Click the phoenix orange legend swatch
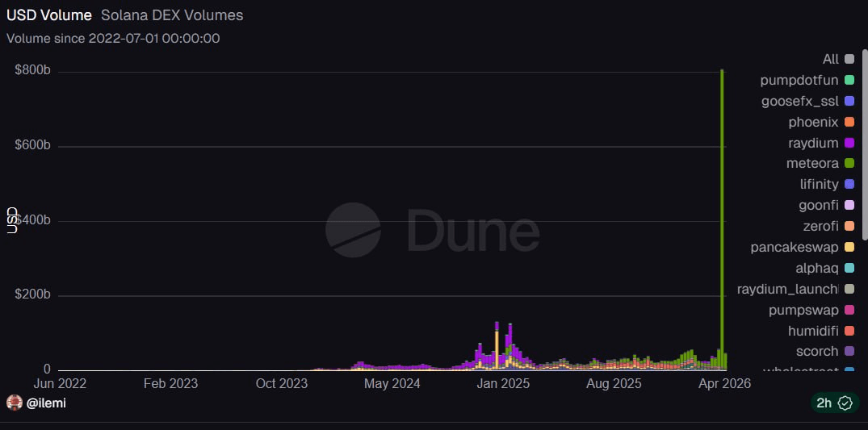The width and height of the screenshot is (868, 430). pos(849,122)
